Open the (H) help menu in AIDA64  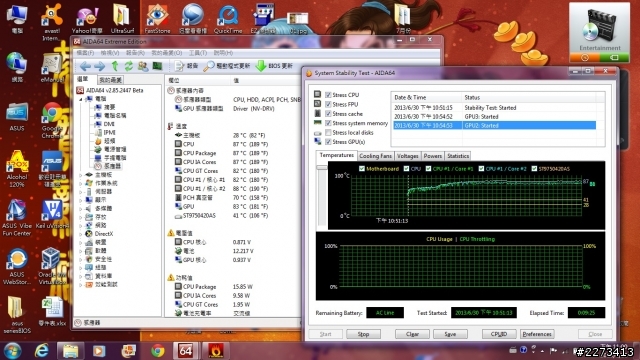[223, 53]
